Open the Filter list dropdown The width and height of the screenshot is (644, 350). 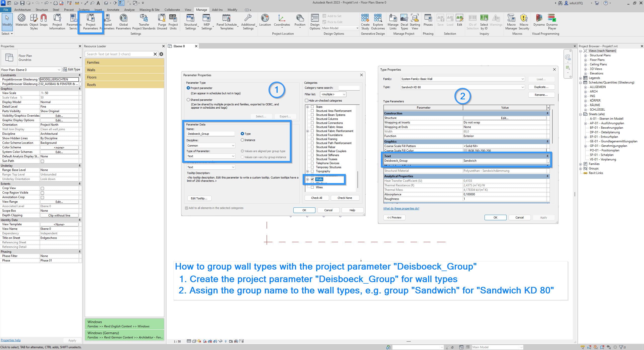tap(333, 94)
